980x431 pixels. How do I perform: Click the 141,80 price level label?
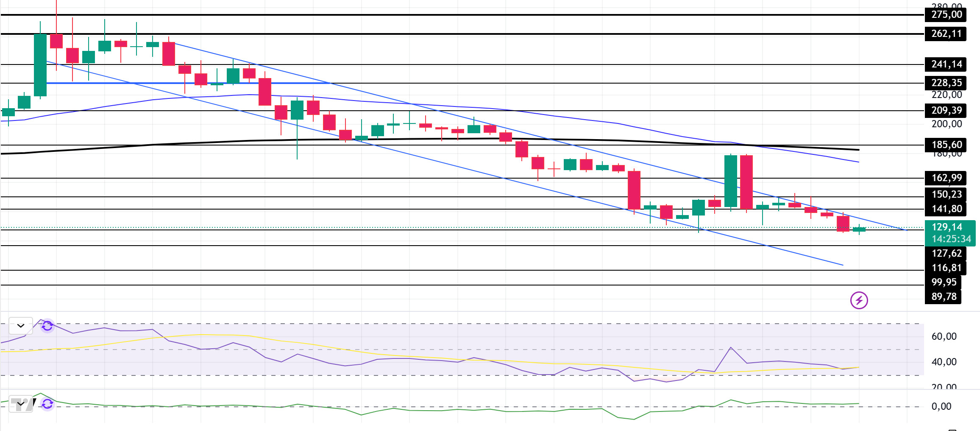coord(946,209)
